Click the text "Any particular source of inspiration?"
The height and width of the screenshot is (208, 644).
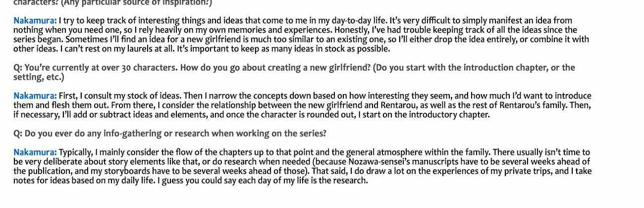tap(136, 3)
